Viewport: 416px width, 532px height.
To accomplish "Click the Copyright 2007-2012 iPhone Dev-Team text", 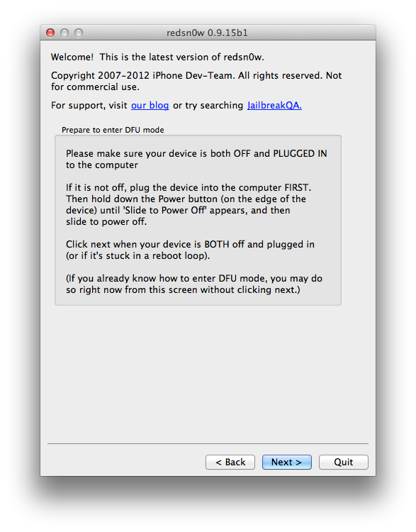I will click(x=196, y=81).
